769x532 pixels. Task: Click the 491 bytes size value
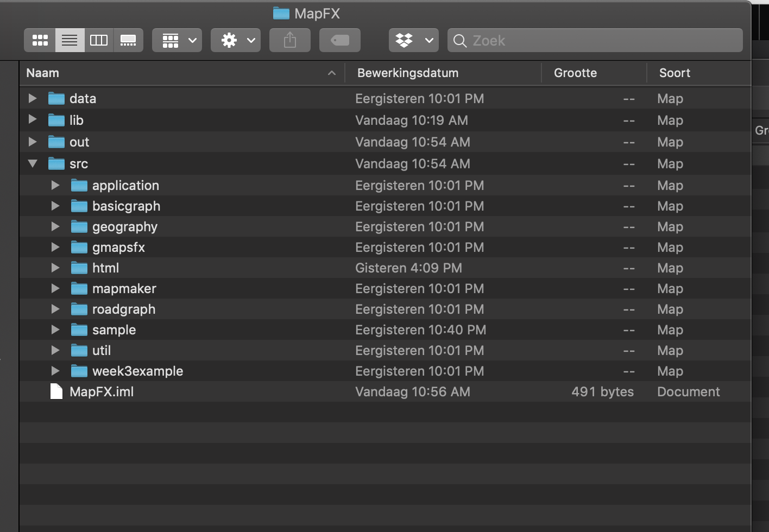click(x=602, y=391)
